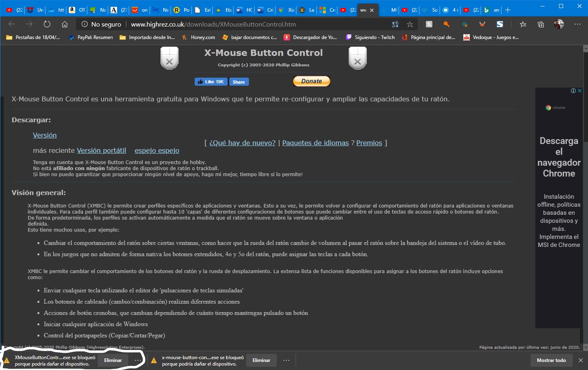This screenshot has height=370, width=588.
Task: Switch to the Amazon tab labeled OT
Action: [77, 10]
